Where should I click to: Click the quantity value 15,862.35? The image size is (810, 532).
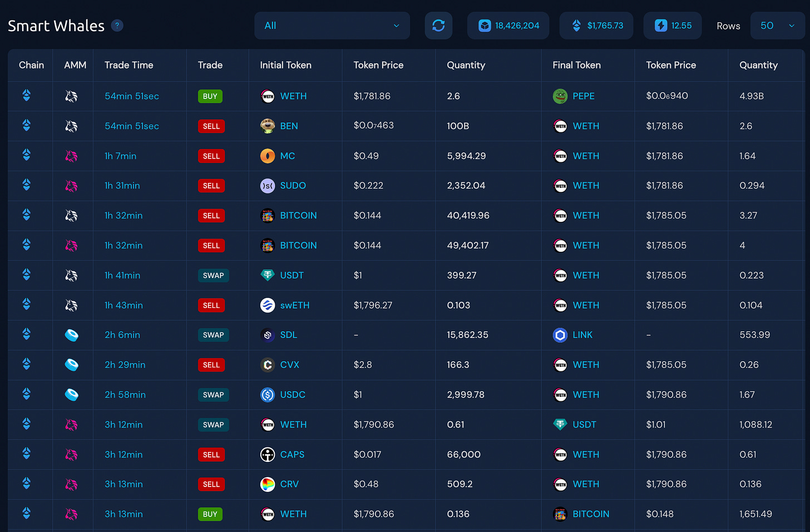[x=467, y=335]
